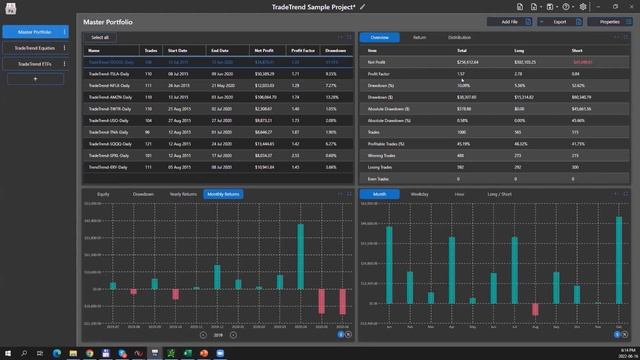Maximize the month distribution chart panel
The image size is (640, 360).
[x=625, y=194]
